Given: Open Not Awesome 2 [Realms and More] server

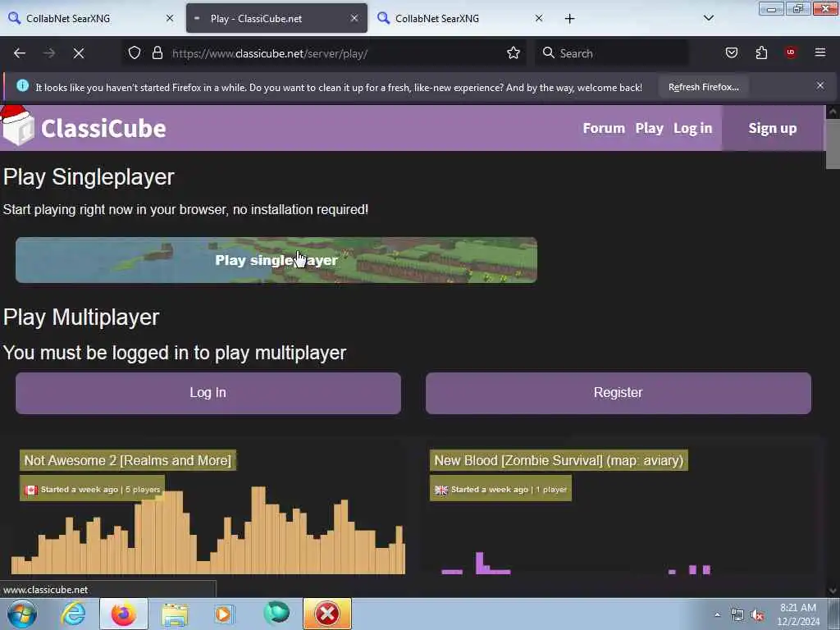Looking at the screenshot, I should (x=127, y=460).
